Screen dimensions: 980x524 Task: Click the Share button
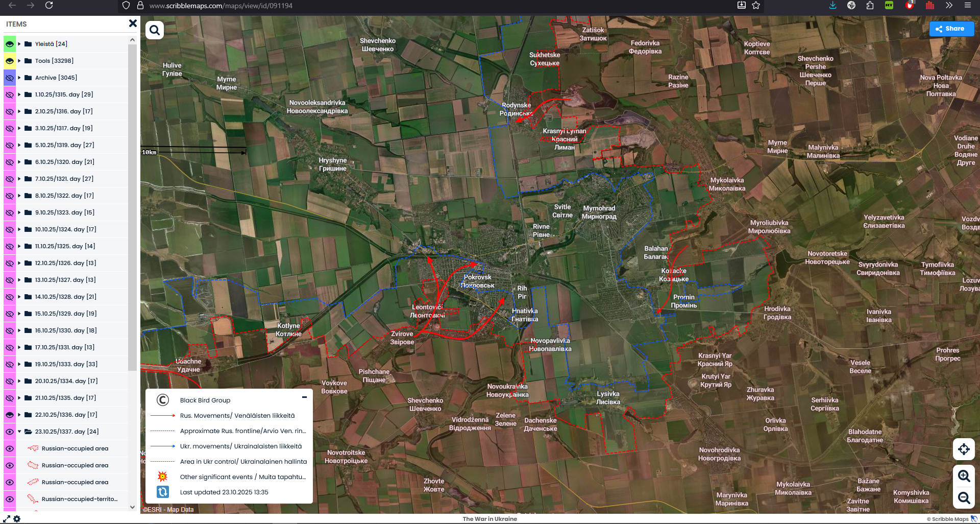pos(951,29)
